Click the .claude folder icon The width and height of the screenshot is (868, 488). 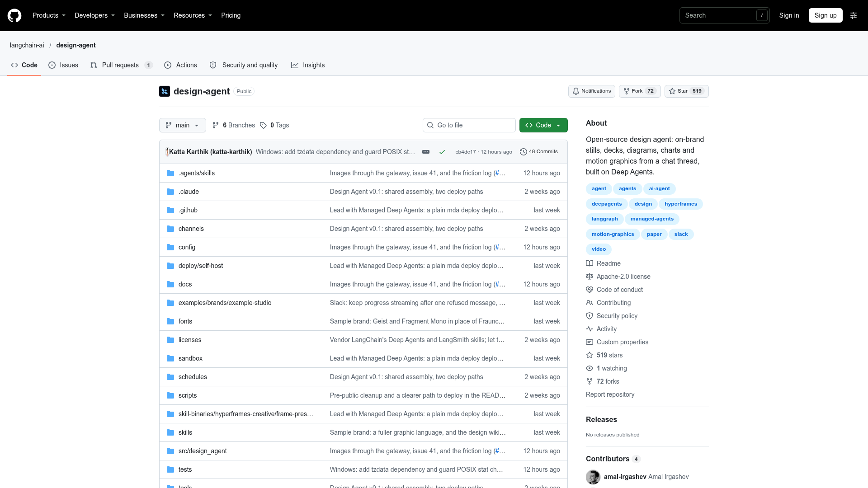pos(170,192)
